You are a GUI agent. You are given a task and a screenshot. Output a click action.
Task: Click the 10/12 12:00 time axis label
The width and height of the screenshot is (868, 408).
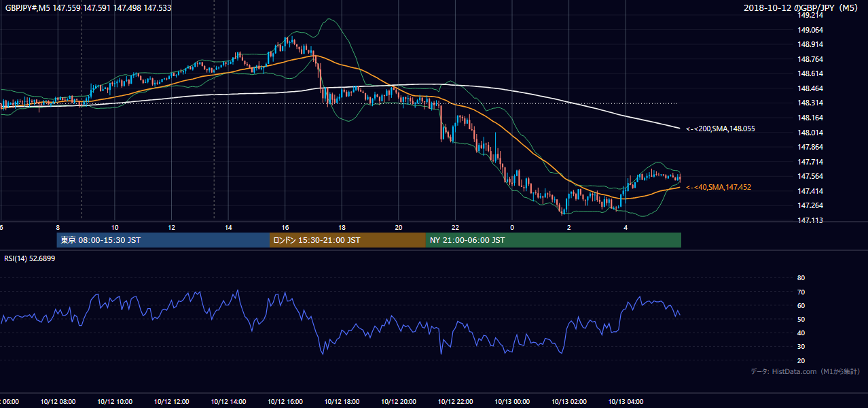click(171, 402)
